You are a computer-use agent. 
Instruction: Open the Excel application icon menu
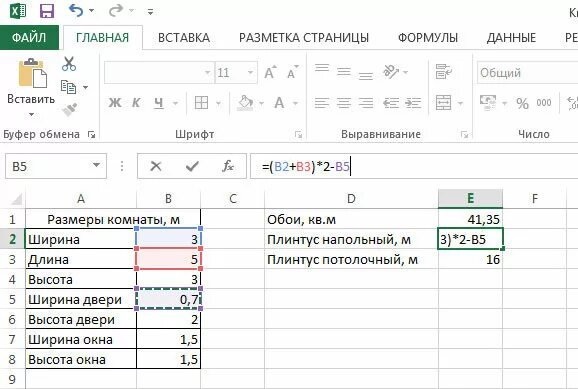pyautogui.click(x=18, y=11)
